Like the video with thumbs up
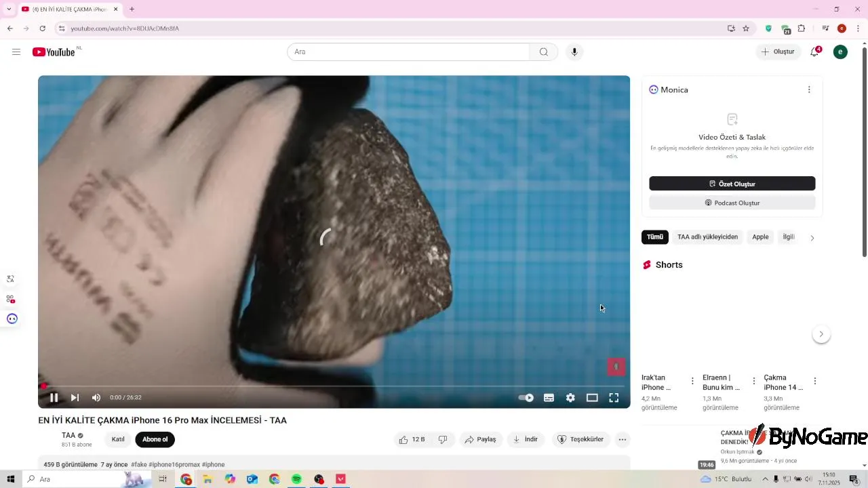 [x=412, y=440]
